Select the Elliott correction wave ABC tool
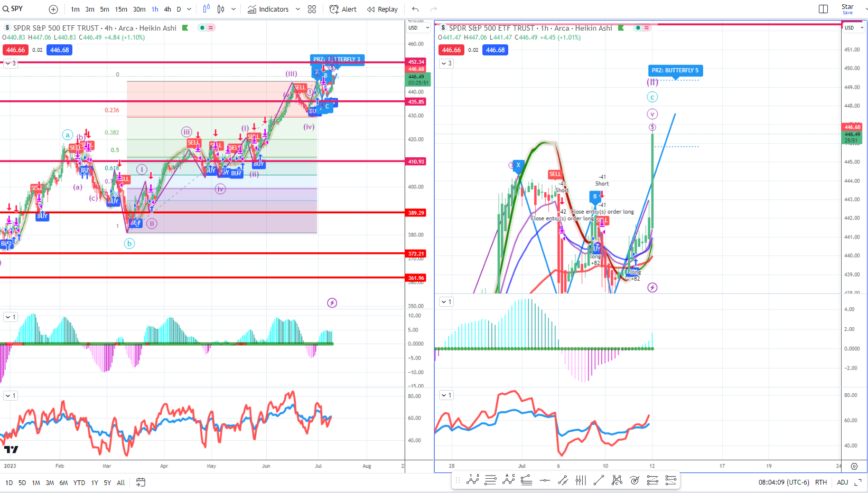Image resolution: width=868 pixels, height=493 pixels. point(509,480)
